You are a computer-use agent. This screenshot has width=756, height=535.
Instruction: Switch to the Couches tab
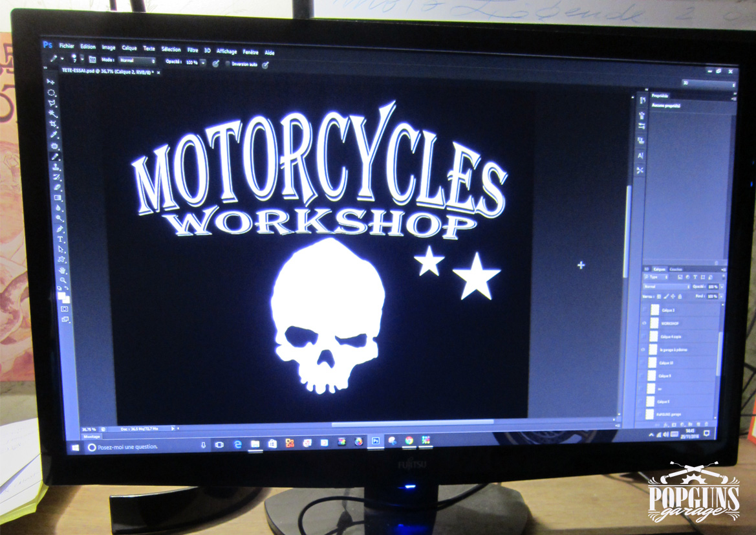click(676, 269)
